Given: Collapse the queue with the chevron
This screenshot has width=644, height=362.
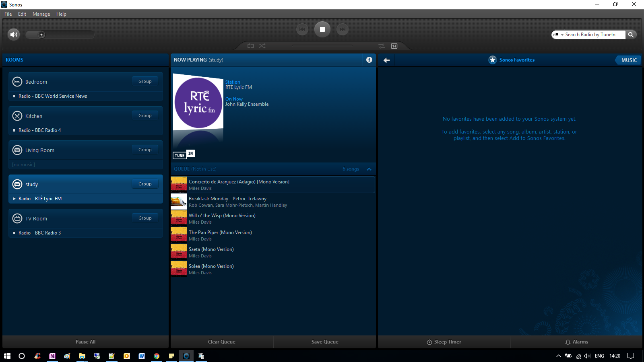Looking at the screenshot, I should (x=369, y=169).
